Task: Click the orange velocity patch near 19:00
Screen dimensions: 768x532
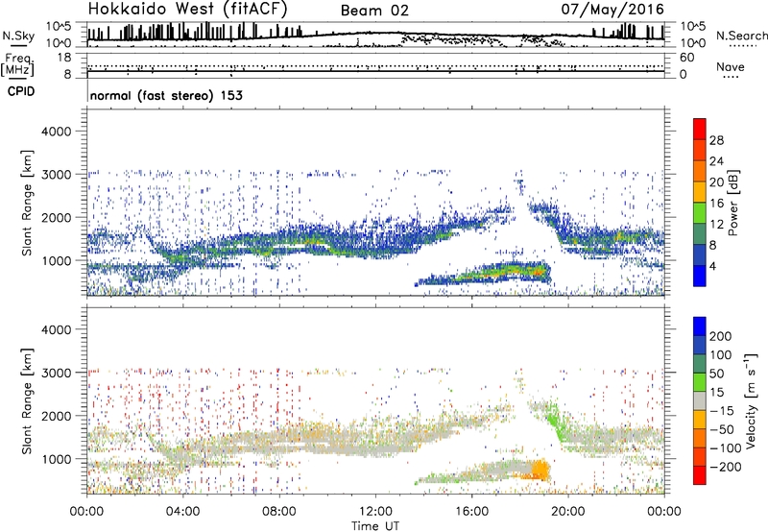Action: tap(540, 470)
